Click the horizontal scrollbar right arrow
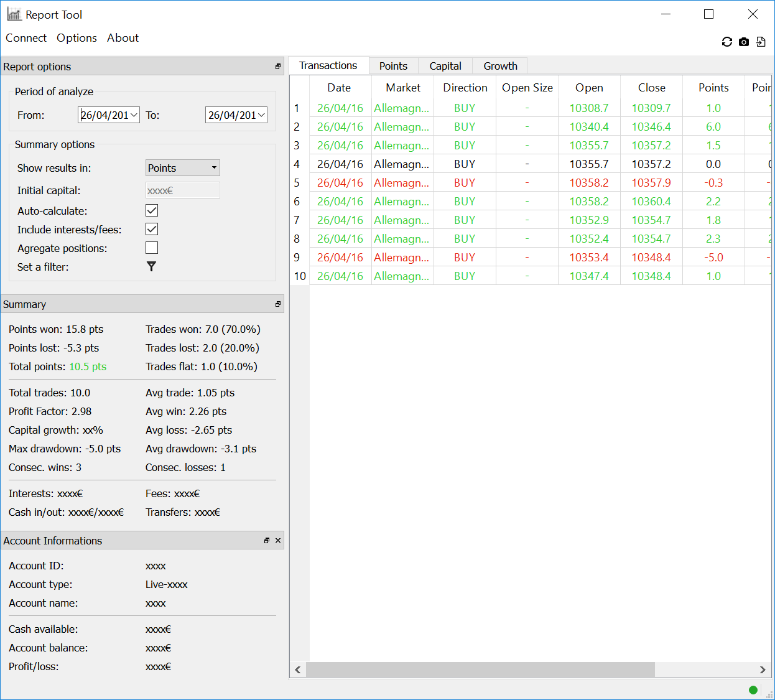Screen dimensions: 775x700 [763, 670]
